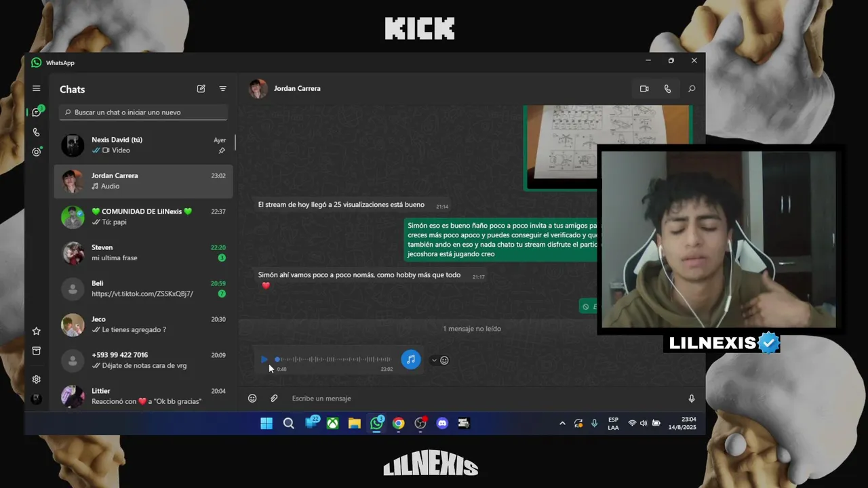Open WhatsApp Settings gear

37,379
